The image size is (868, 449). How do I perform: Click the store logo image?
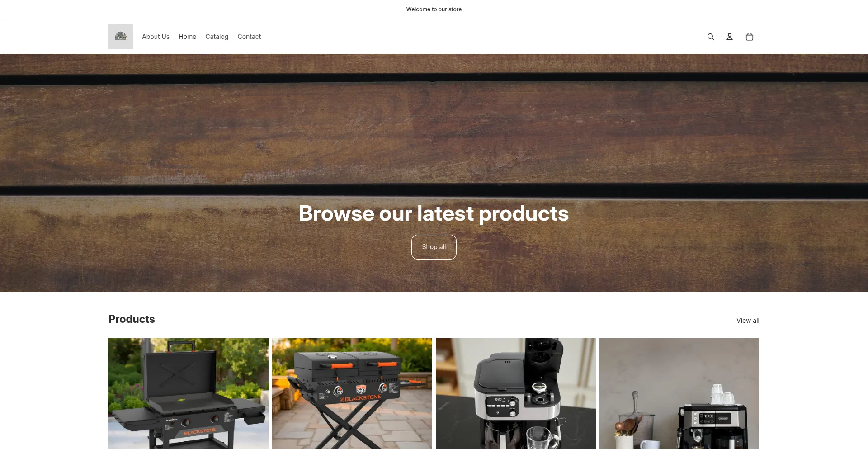(121, 37)
